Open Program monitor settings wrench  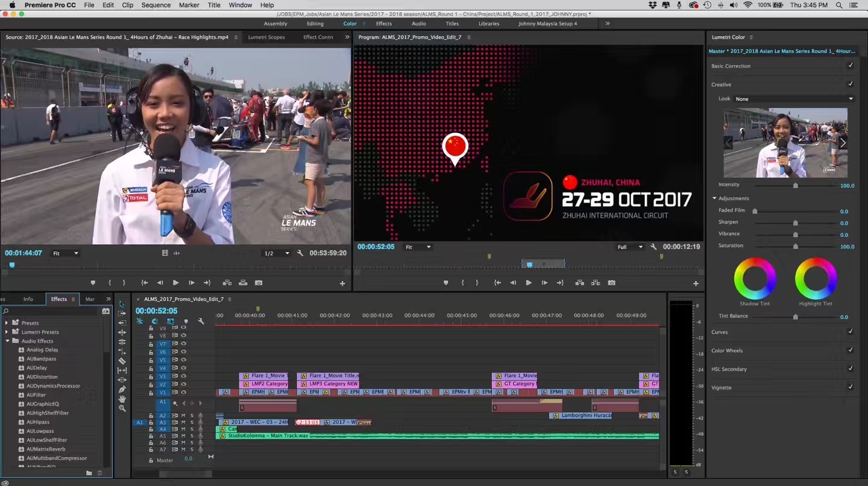[x=653, y=247]
